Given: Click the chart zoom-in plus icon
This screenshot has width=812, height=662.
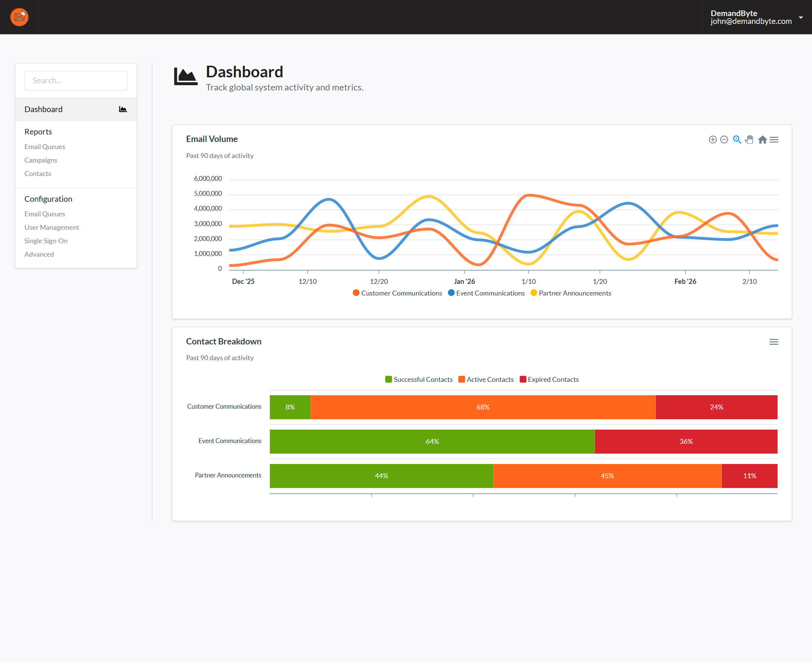Looking at the screenshot, I should coord(713,140).
